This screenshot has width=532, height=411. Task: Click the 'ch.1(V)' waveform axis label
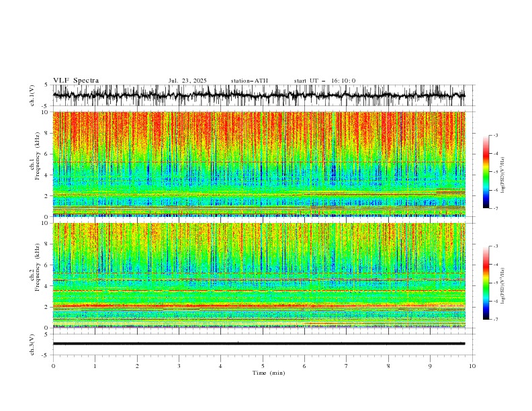point(32,95)
